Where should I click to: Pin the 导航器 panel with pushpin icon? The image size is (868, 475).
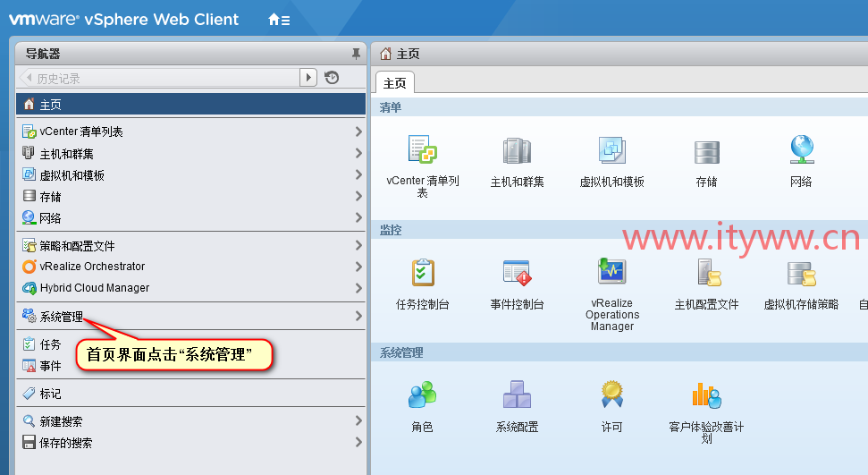pyautogui.click(x=356, y=53)
